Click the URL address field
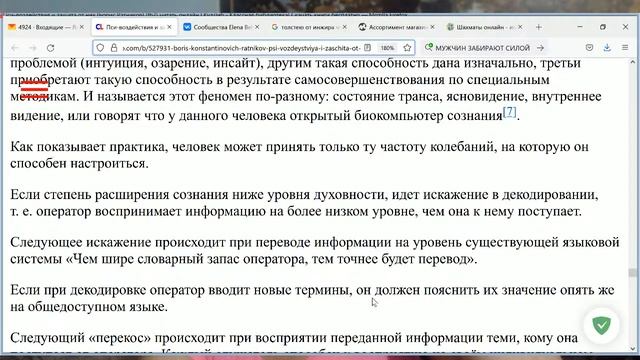Screen dimensions: 640x360 [241, 48]
